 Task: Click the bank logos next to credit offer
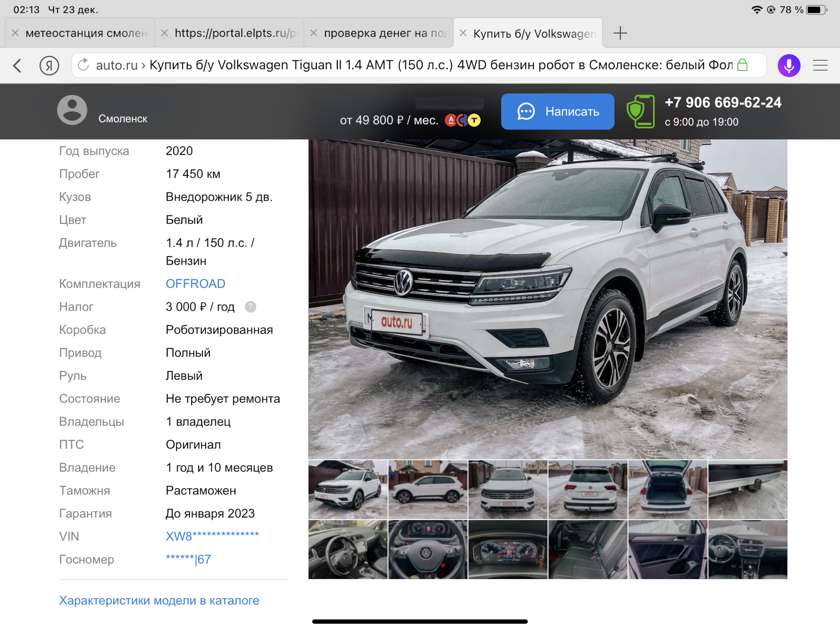pos(463,120)
